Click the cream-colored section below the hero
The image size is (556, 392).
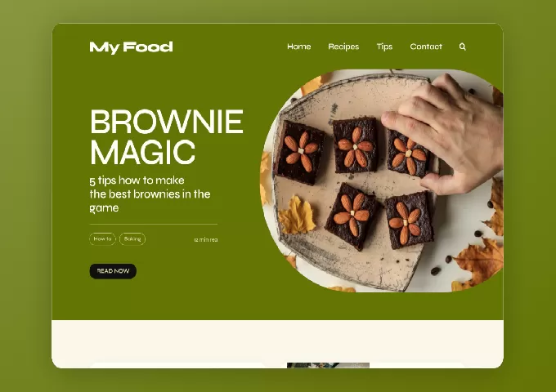coord(277,341)
